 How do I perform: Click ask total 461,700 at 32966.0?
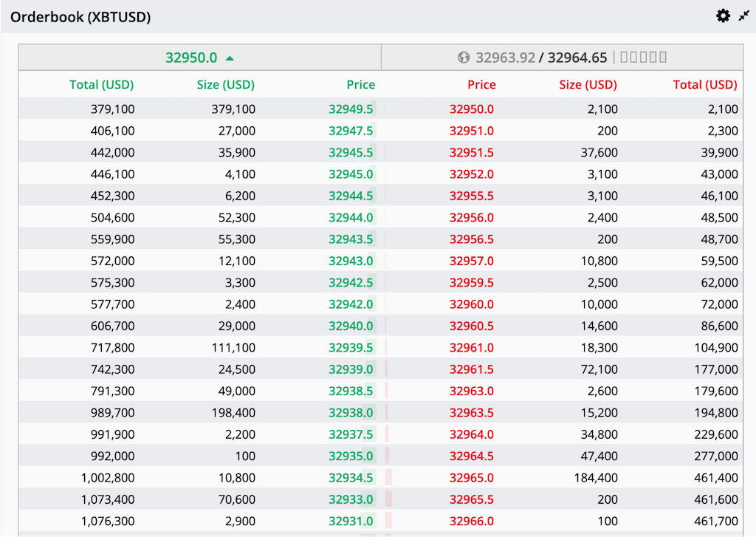pos(715,521)
